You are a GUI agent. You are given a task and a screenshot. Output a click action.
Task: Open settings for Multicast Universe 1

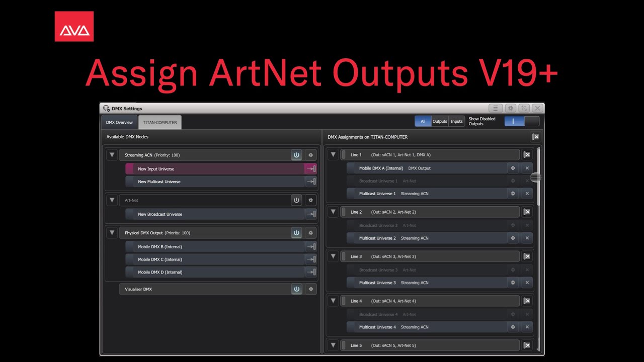(x=513, y=194)
